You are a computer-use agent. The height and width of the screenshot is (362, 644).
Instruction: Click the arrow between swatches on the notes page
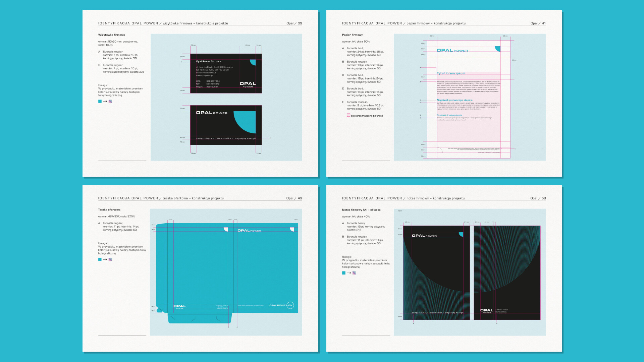point(349,273)
